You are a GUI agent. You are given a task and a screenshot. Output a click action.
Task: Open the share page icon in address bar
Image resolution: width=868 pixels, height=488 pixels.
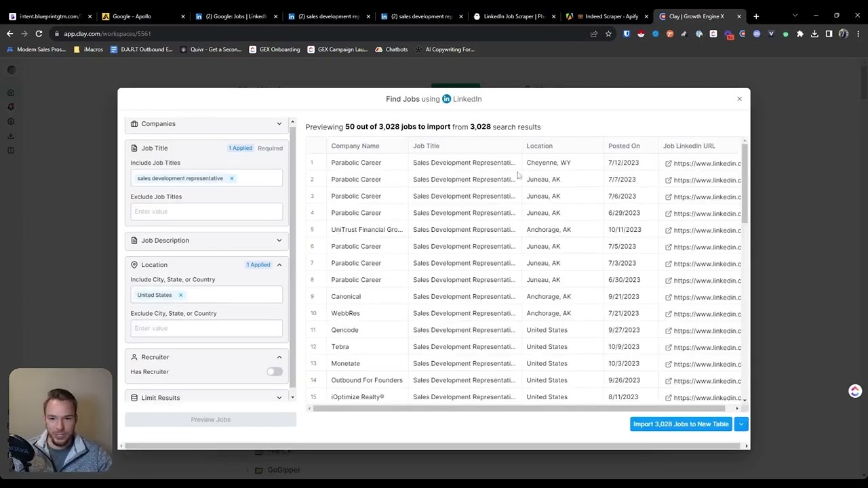pos(594,34)
